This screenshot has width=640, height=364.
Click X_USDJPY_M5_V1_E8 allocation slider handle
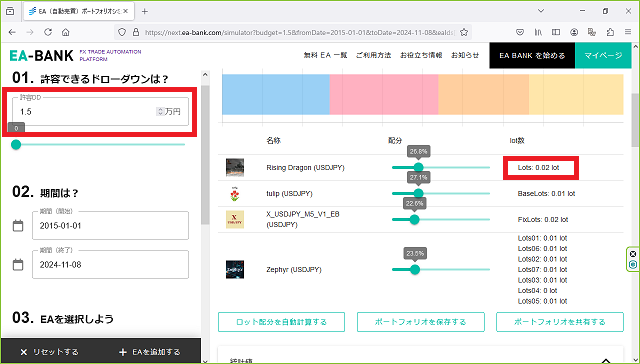tap(414, 220)
